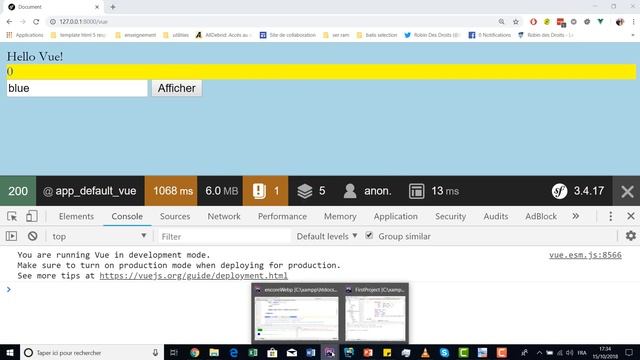Open the Default levels dropdown
This screenshot has width=640, height=360.
click(x=327, y=236)
